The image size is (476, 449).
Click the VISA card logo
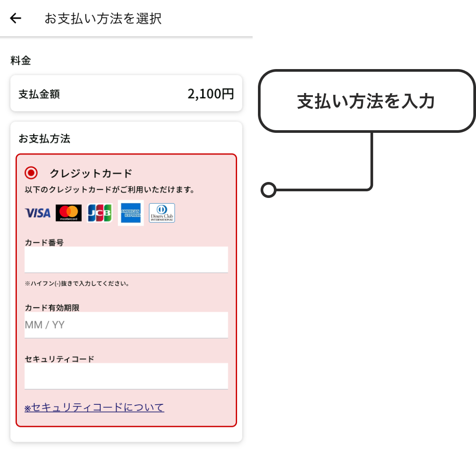[38, 213]
